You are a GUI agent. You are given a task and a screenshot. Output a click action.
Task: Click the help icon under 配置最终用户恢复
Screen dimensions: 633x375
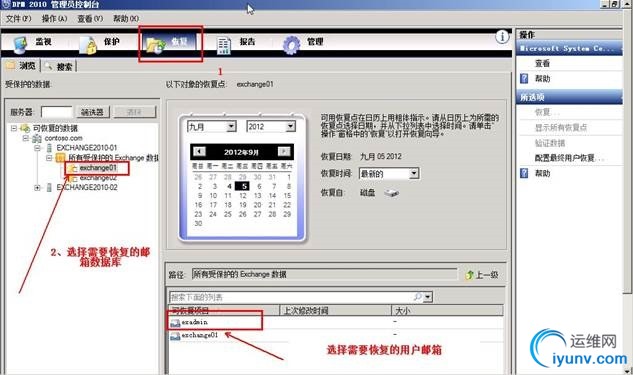coord(524,173)
